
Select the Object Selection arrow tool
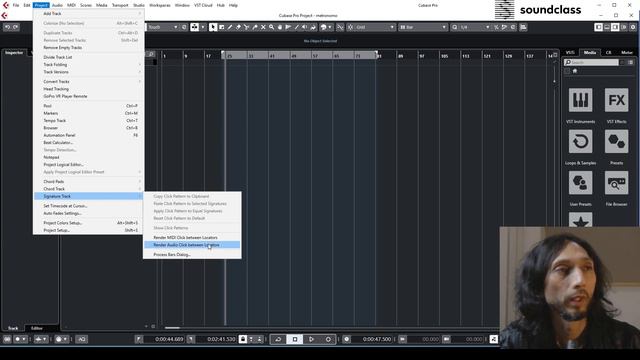213,27
